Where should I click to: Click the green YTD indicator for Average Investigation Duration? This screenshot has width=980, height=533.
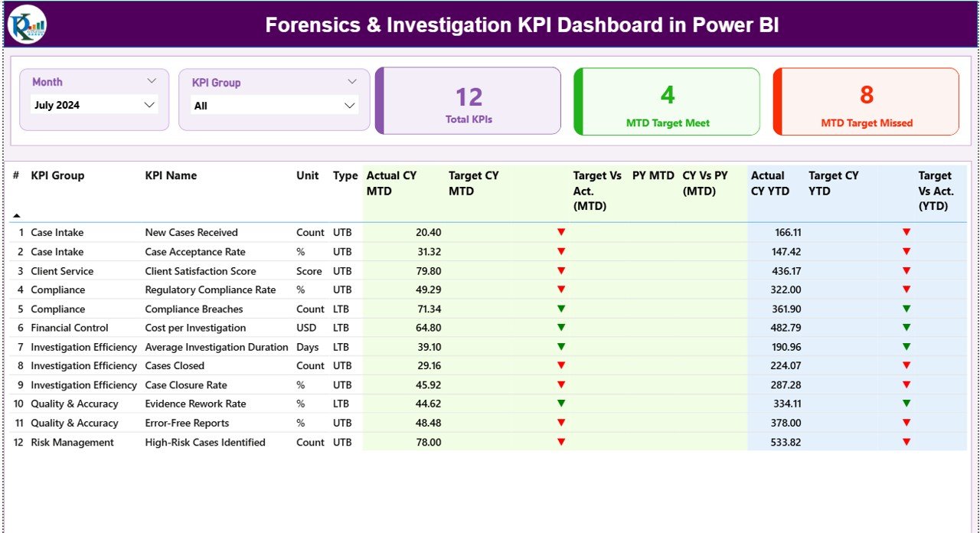[906, 347]
